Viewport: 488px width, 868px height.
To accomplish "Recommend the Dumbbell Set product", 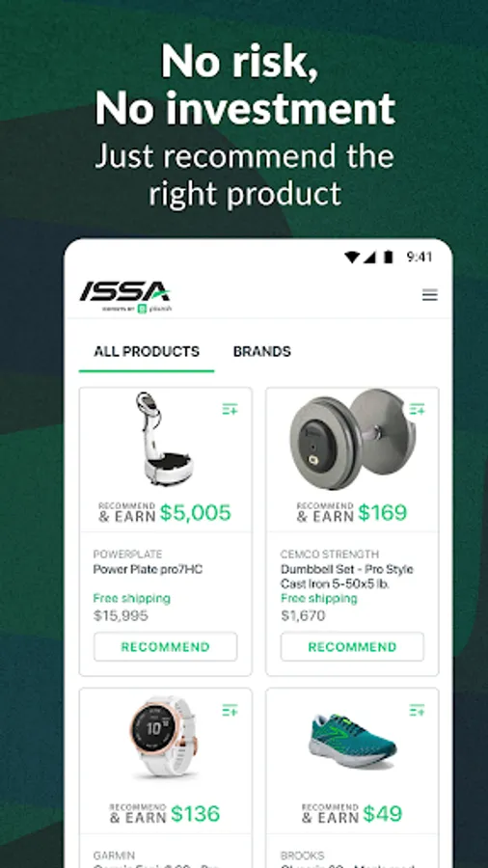I will tap(352, 646).
